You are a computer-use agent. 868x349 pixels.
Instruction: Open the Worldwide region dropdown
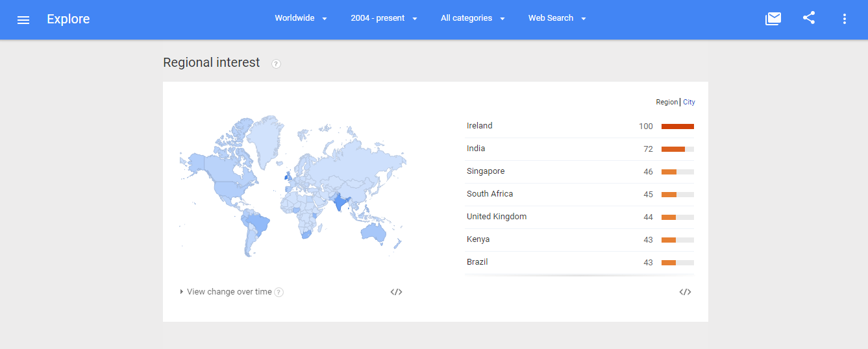coord(301,18)
